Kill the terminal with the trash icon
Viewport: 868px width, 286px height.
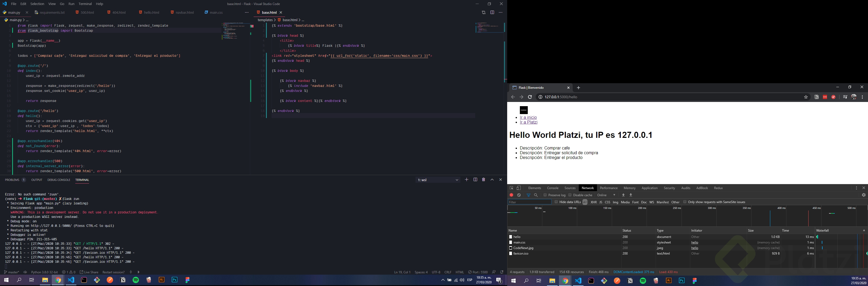coord(484,180)
